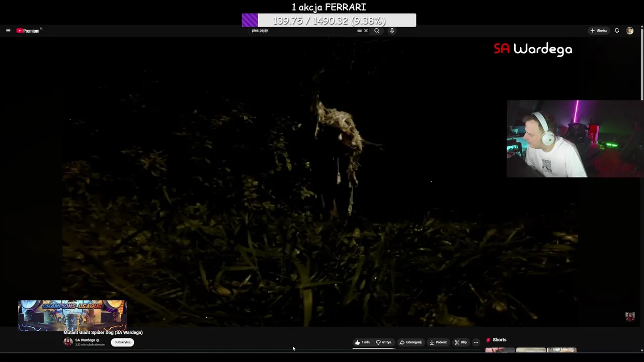Click the channel watermark in video corner
This screenshot has height=362, width=644.
pyautogui.click(x=630, y=316)
